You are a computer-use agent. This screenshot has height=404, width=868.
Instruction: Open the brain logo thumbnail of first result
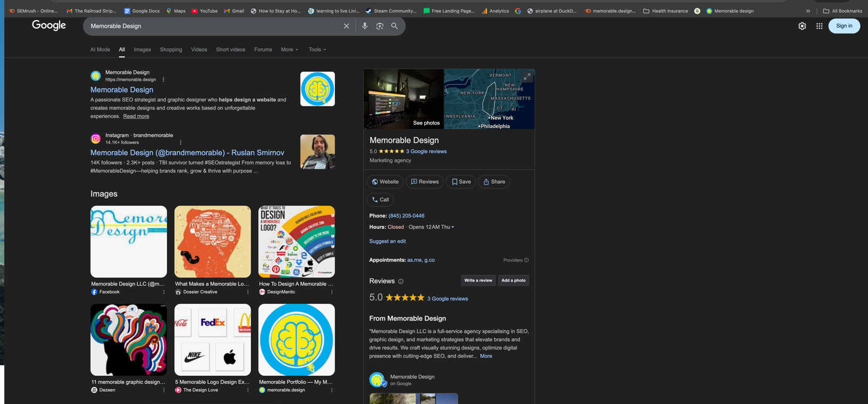click(317, 89)
